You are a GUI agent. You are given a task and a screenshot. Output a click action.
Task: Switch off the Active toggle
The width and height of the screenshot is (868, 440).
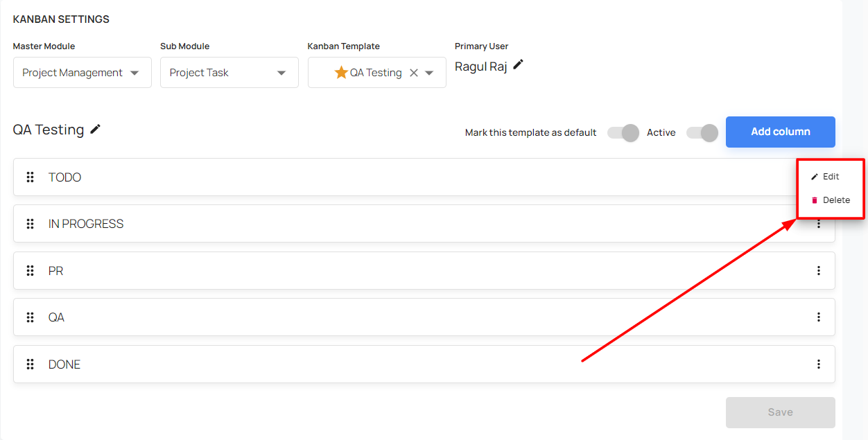pos(702,132)
